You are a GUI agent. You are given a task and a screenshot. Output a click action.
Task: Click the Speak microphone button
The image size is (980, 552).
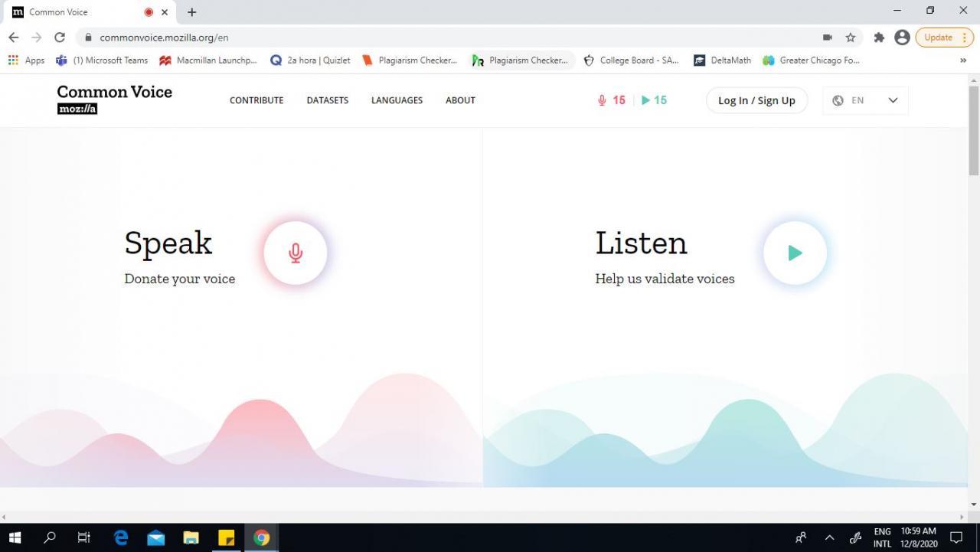pos(296,253)
